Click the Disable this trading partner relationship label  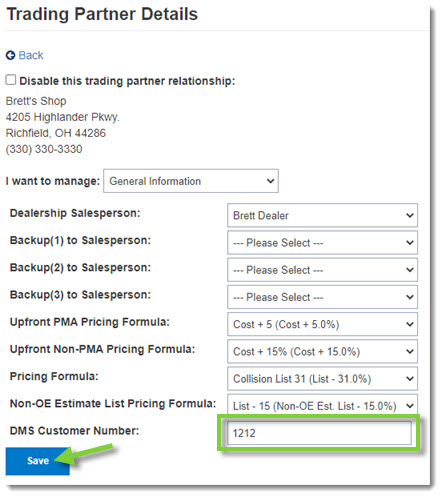point(127,81)
